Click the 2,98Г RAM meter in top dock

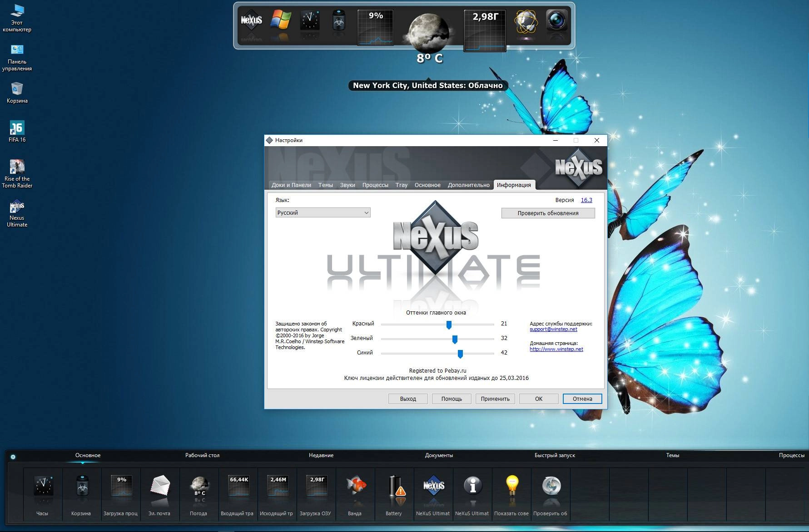[x=485, y=30]
